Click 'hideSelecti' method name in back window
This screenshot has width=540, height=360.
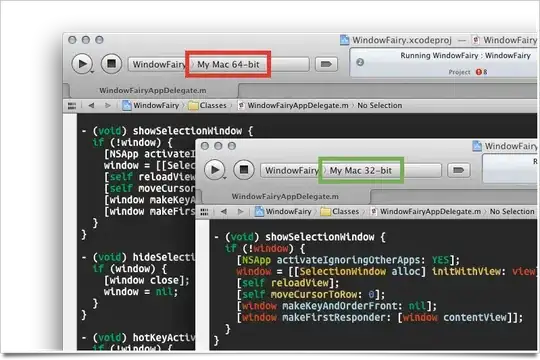(164, 257)
